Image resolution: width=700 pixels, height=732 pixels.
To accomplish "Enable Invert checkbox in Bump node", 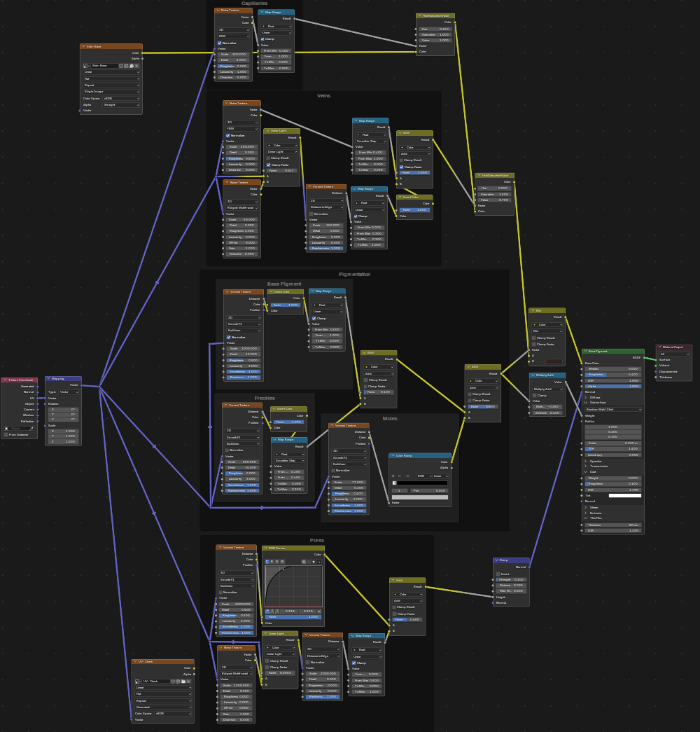I will [x=498, y=574].
